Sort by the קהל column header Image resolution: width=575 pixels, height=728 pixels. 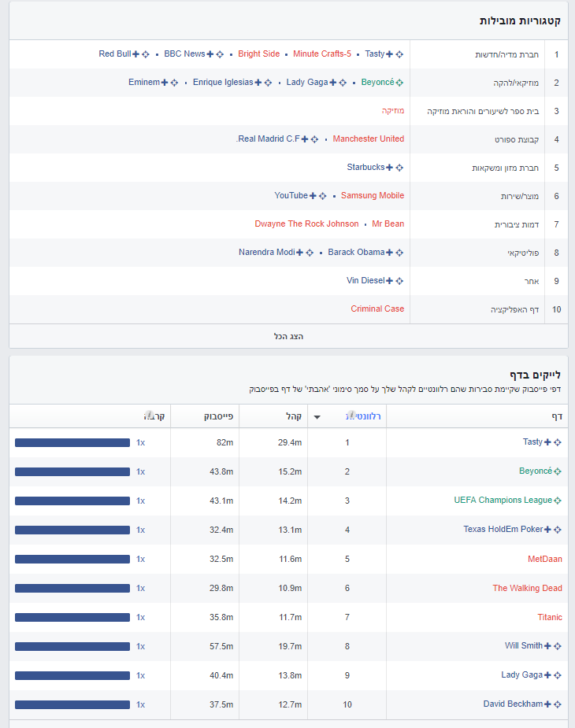[x=294, y=416]
